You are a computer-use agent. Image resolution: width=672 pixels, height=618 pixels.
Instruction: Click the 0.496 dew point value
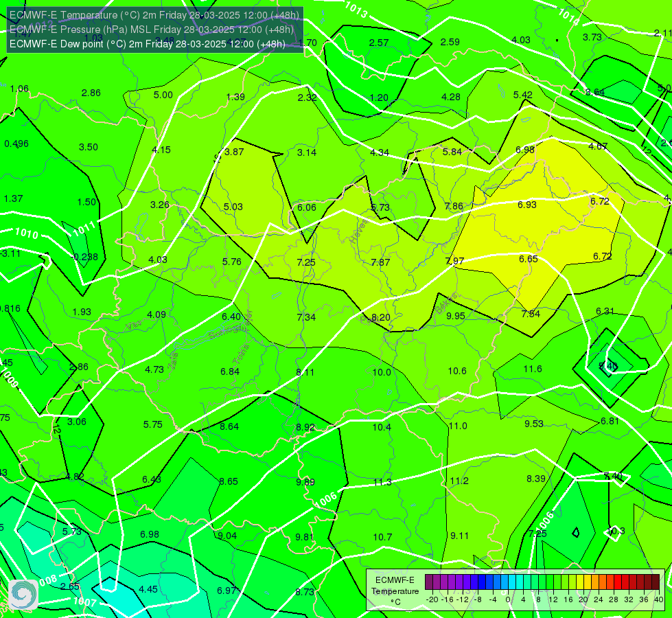pos(16,144)
